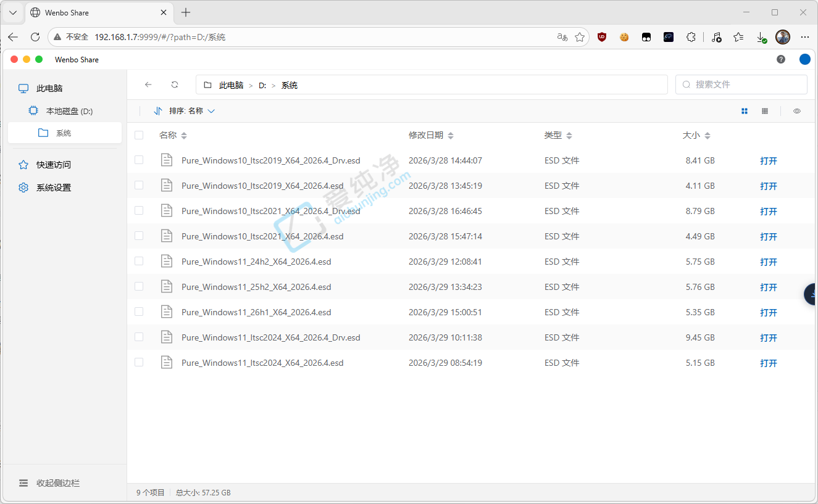Open the cookie extension icon
The width and height of the screenshot is (818, 504).
tap(624, 37)
